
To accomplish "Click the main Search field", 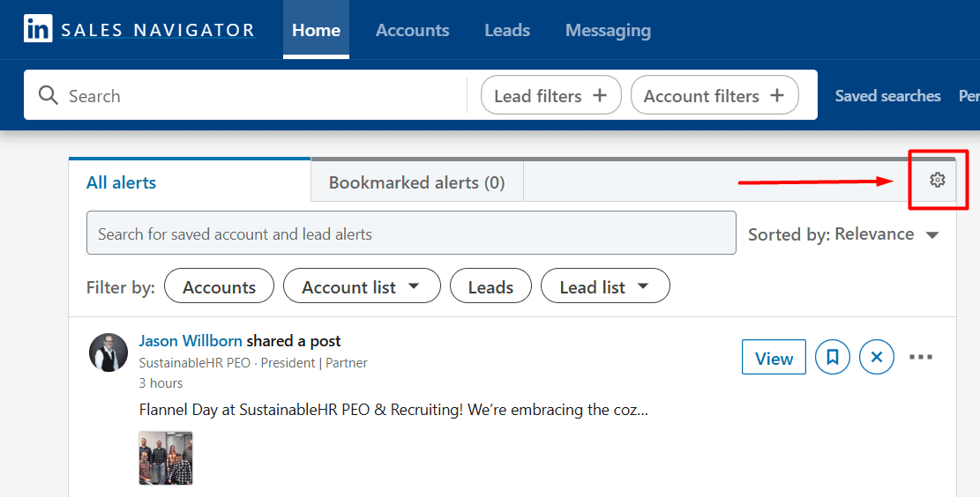I will tap(245, 95).
